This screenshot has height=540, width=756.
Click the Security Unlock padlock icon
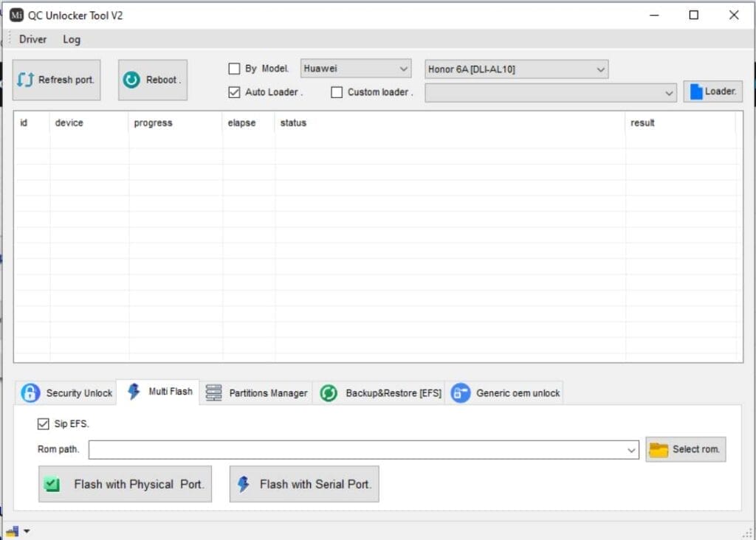pos(30,392)
